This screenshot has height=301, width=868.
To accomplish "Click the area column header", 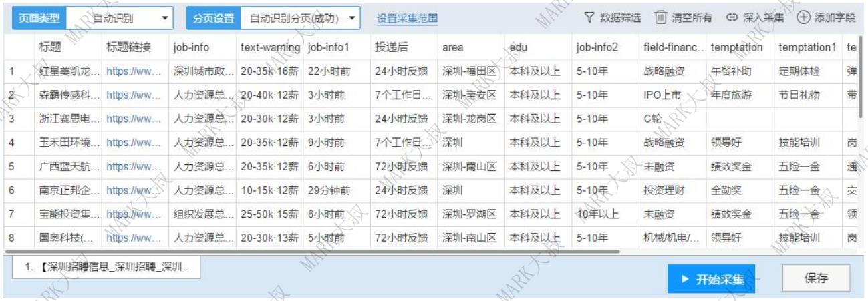I will tap(471, 47).
